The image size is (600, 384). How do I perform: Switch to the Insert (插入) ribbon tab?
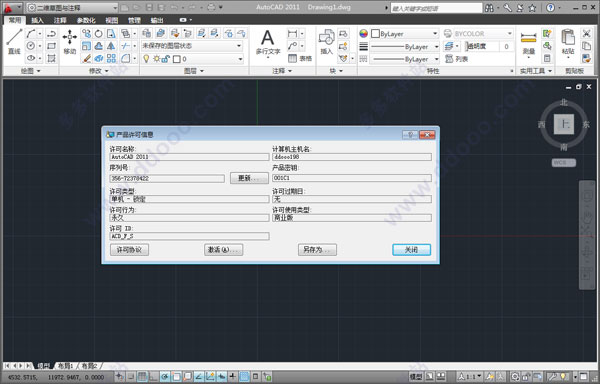pyautogui.click(x=37, y=20)
